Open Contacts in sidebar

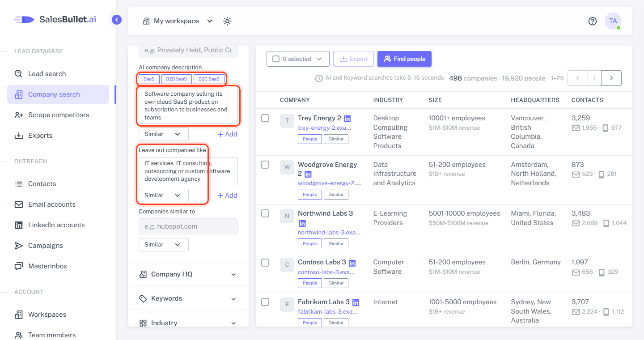(x=58, y=184)
